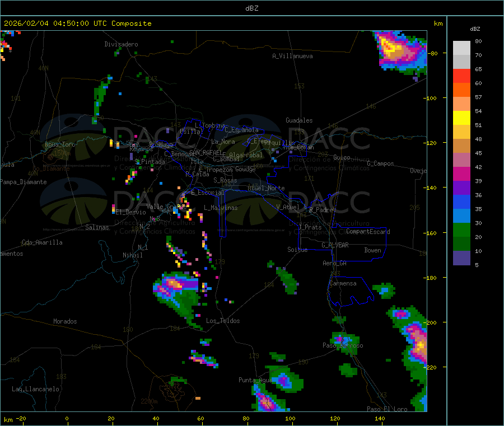Click the El_Desvio place name
Image resolution: width=504 pixels, height=426 pixels.
(131, 212)
